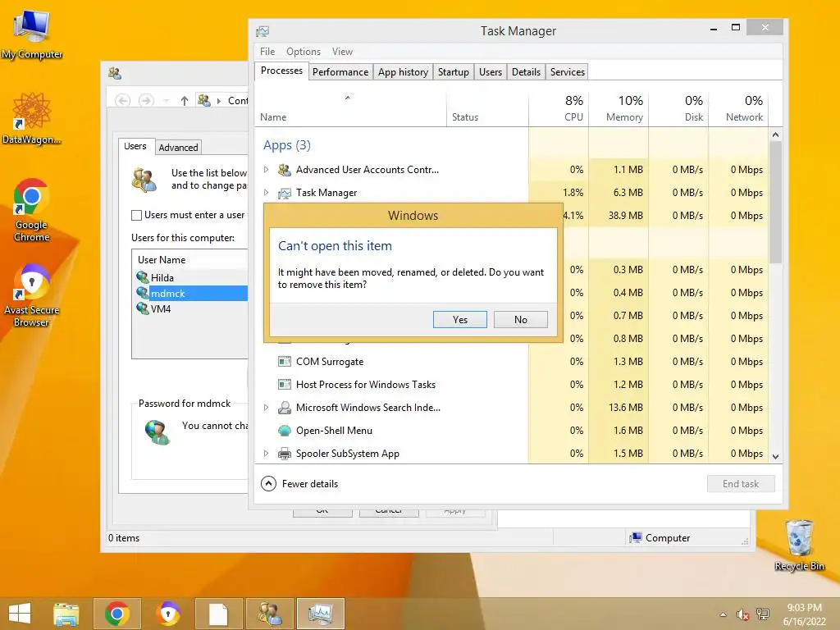Click Task Manager vertical scrollbar thumb

[x=775, y=203]
